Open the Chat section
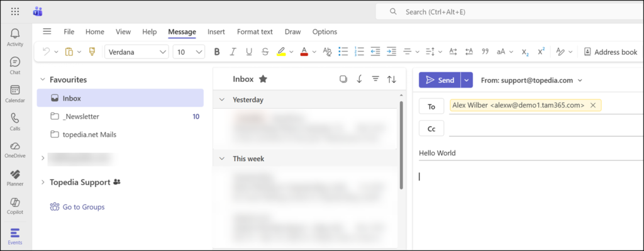 [15, 65]
